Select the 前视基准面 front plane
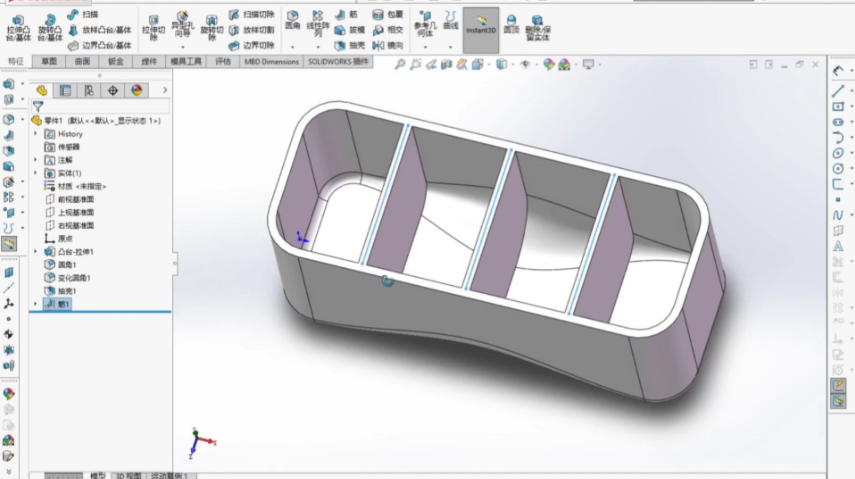855x479 pixels. click(69, 199)
